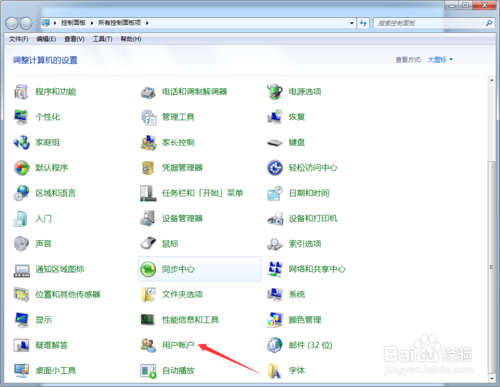Screen dimensions: 500x387
Task: Open the 大图标 view-by dropdown
Action: pos(440,60)
